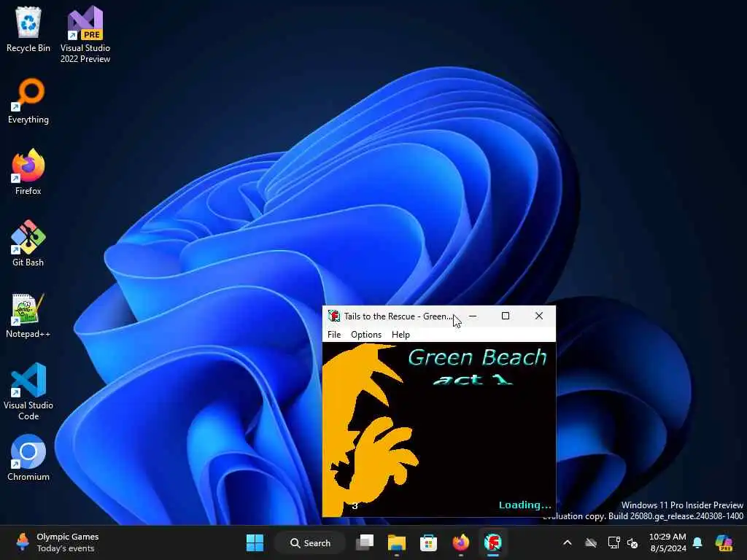The width and height of the screenshot is (747, 560).
Task: Click the cloud sync tray icon
Action: (x=591, y=542)
